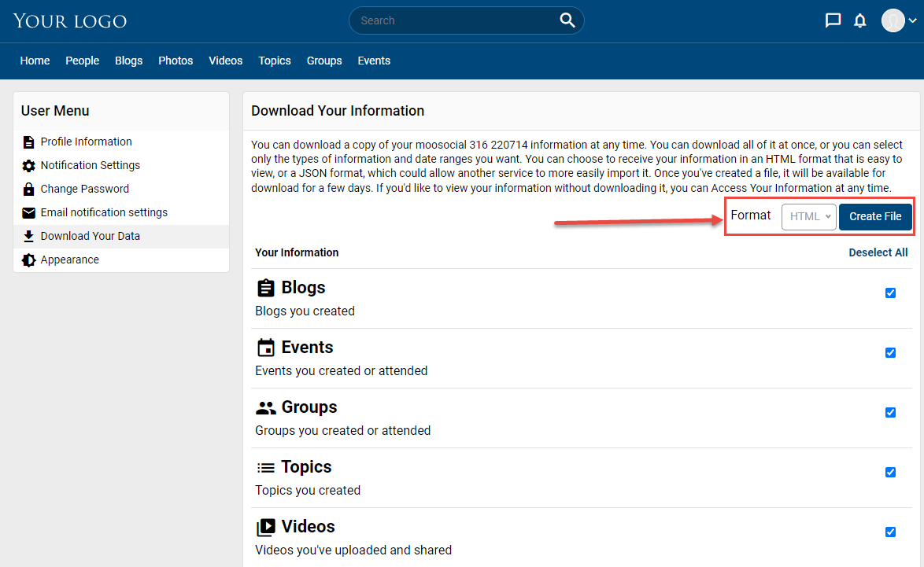Click the Change Password lock icon
This screenshot has width=924, height=567.
point(28,189)
